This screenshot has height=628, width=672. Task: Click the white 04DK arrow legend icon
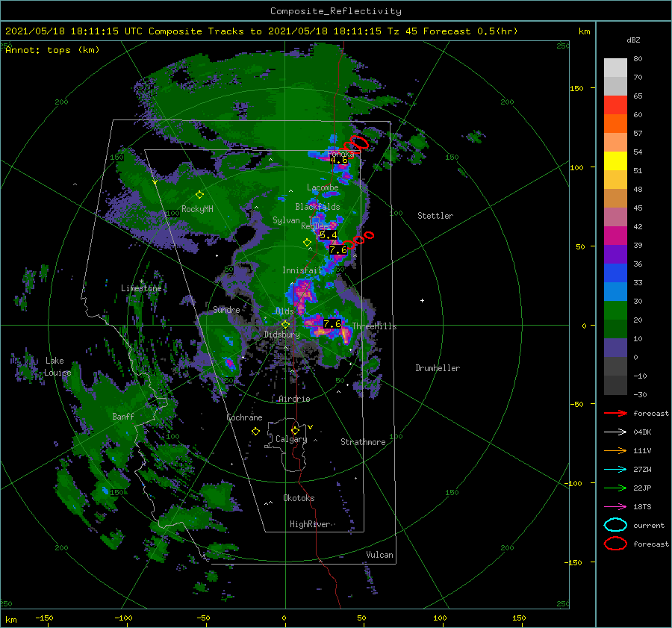(x=615, y=432)
